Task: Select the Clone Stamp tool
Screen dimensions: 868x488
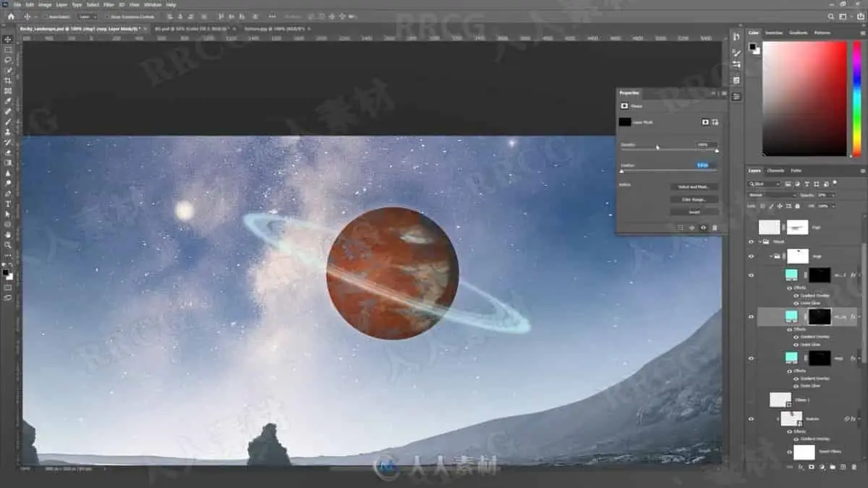Action: (9, 132)
